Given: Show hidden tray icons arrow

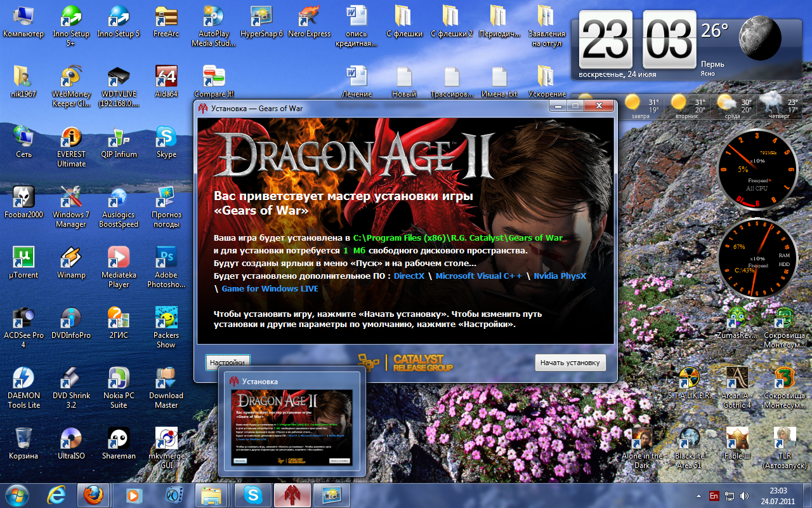Looking at the screenshot, I should pyautogui.click(x=698, y=495).
